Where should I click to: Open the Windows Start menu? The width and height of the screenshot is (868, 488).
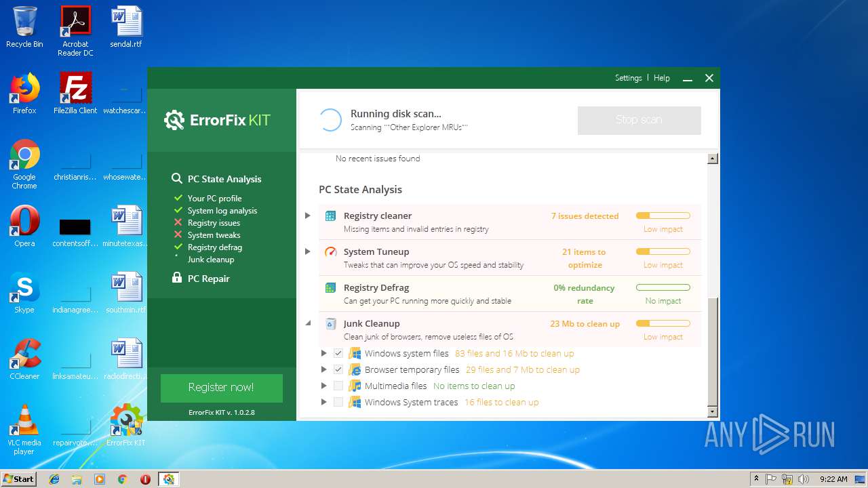(x=19, y=479)
